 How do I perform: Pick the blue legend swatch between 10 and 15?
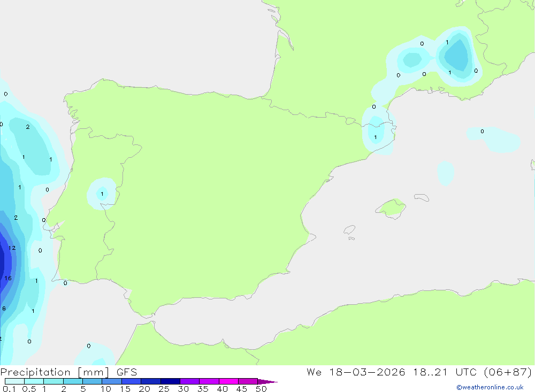pos(112,381)
